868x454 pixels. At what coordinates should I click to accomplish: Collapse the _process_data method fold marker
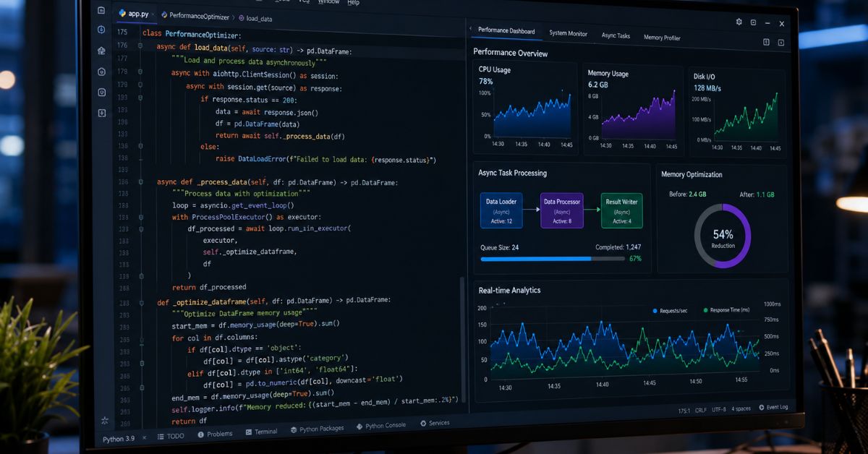[x=142, y=181]
